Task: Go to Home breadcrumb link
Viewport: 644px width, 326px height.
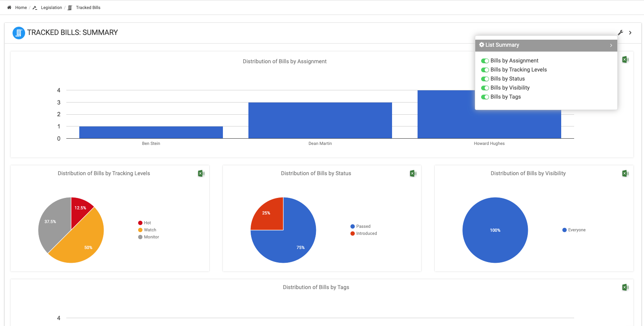Action: [x=21, y=7]
